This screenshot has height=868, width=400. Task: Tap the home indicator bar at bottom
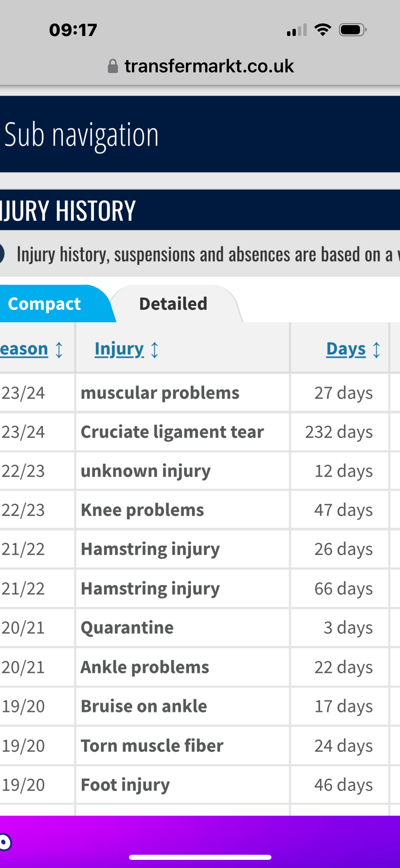[200, 857]
